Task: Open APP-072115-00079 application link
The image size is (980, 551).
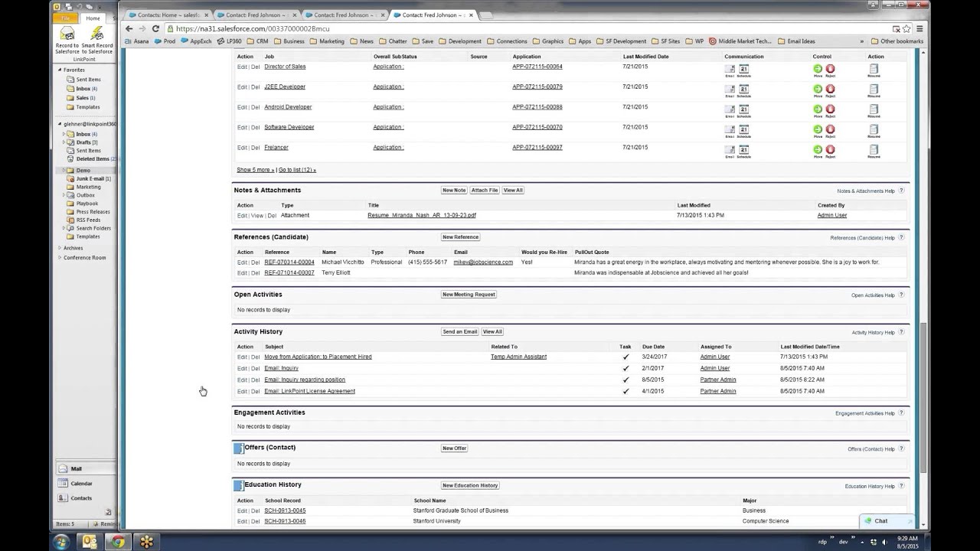Action: coord(537,86)
